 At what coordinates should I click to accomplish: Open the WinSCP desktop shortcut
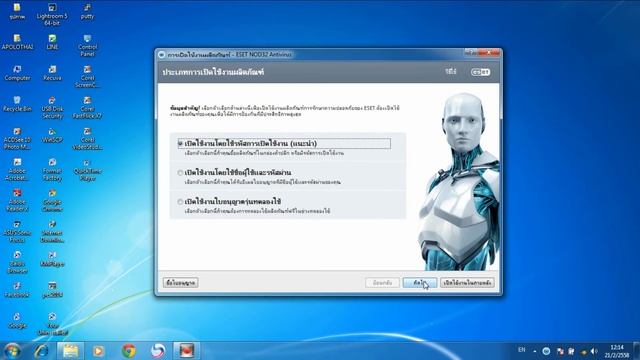[52, 136]
